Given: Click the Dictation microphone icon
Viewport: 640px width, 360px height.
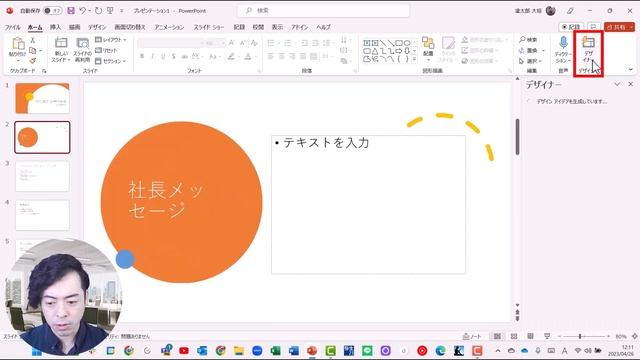Looking at the screenshot, I should tap(563, 42).
